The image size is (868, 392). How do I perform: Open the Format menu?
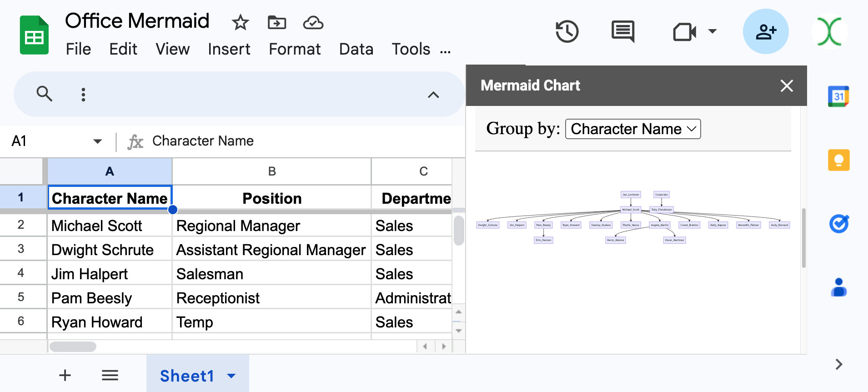[294, 49]
